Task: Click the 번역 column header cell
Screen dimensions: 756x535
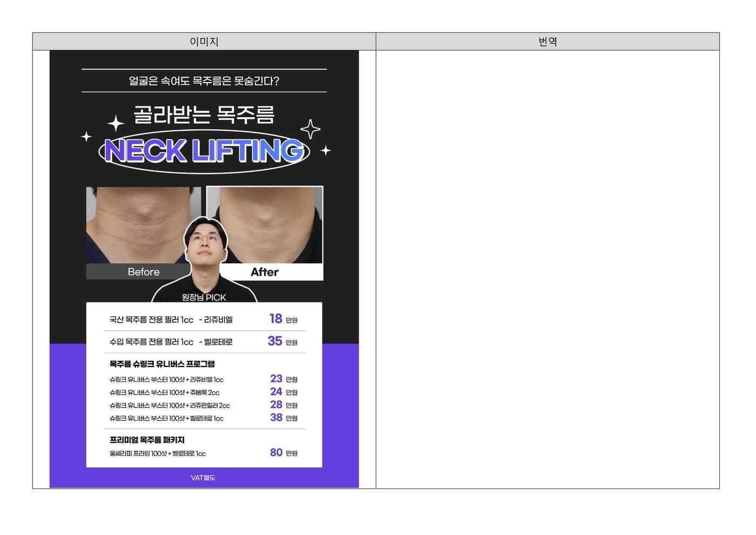Action: point(548,42)
